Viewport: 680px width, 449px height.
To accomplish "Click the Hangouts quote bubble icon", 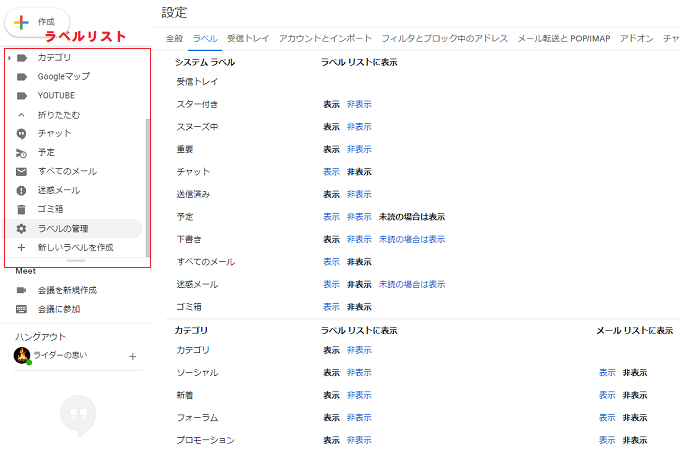I will point(78,415).
